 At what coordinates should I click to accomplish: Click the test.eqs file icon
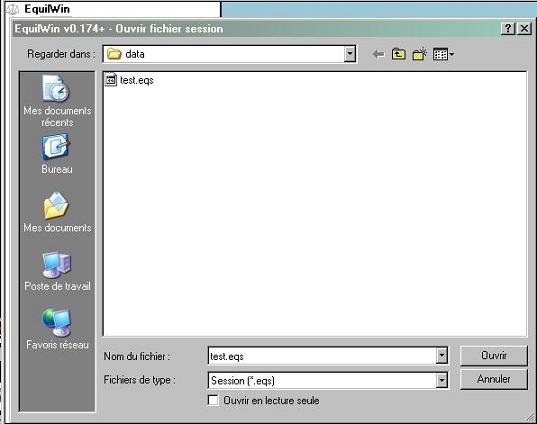coord(111,80)
